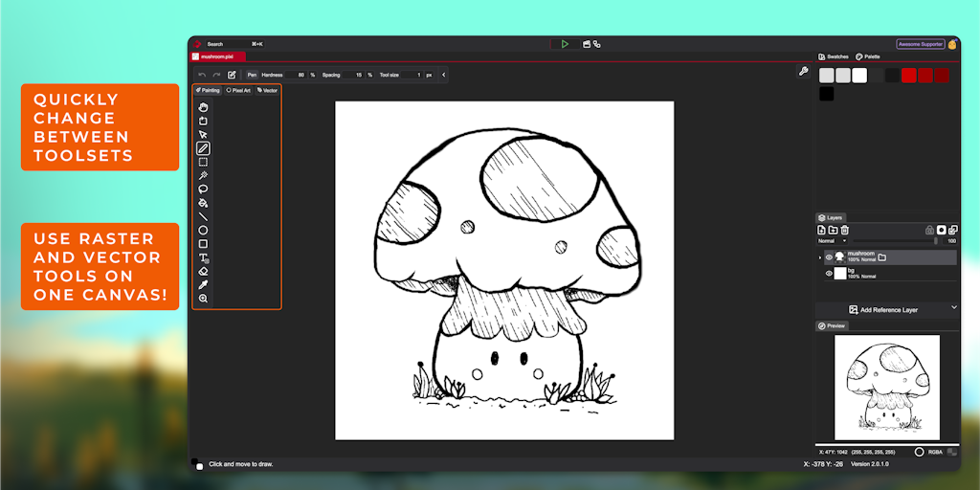The height and width of the screenshot is (490, 980).
Task: Click the Ellipse shape tool
Action: [x=203, y=231]
